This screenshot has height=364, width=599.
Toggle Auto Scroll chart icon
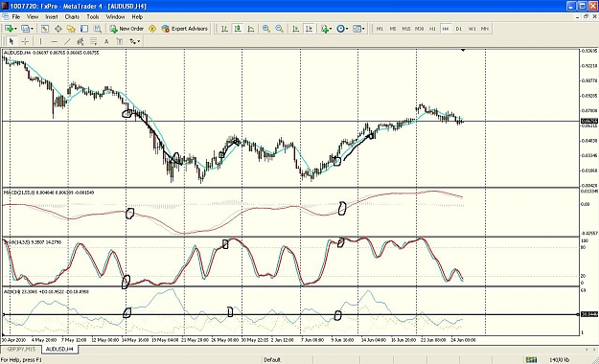296,29
